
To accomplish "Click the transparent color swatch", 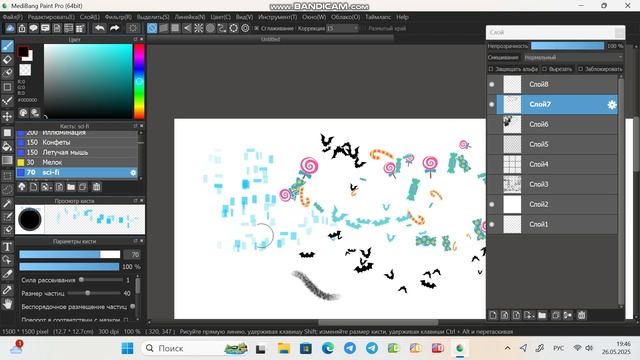I will tap(25, 70).
